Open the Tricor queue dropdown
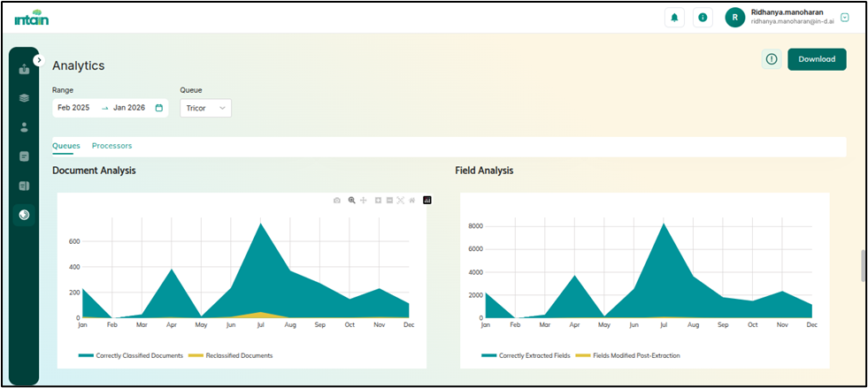 [206, 108]
